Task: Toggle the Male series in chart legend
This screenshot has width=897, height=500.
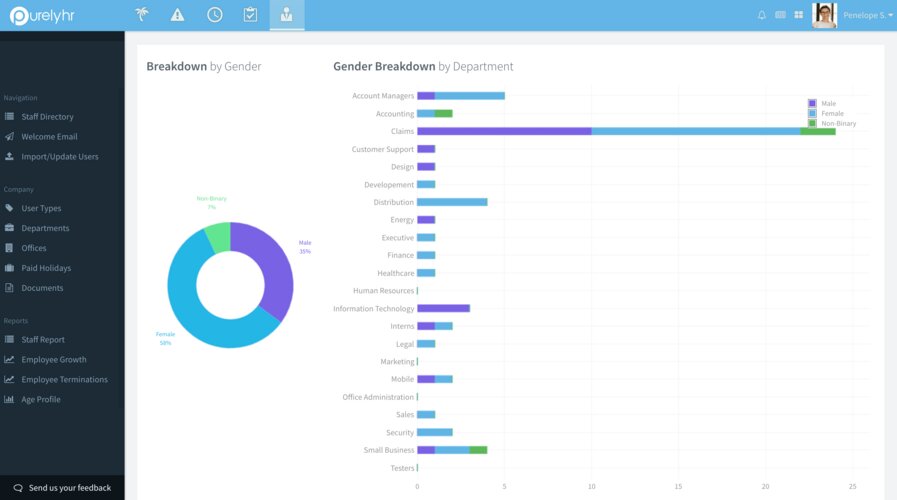Action: pyautogui.click(x=827, y=103)
